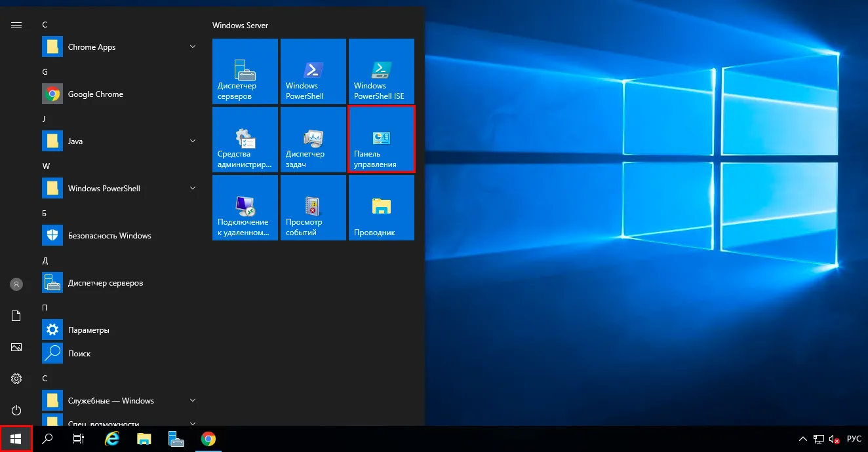
Task: Open Pictures icon in Start sidebar
Action: [x=16, y=347]
